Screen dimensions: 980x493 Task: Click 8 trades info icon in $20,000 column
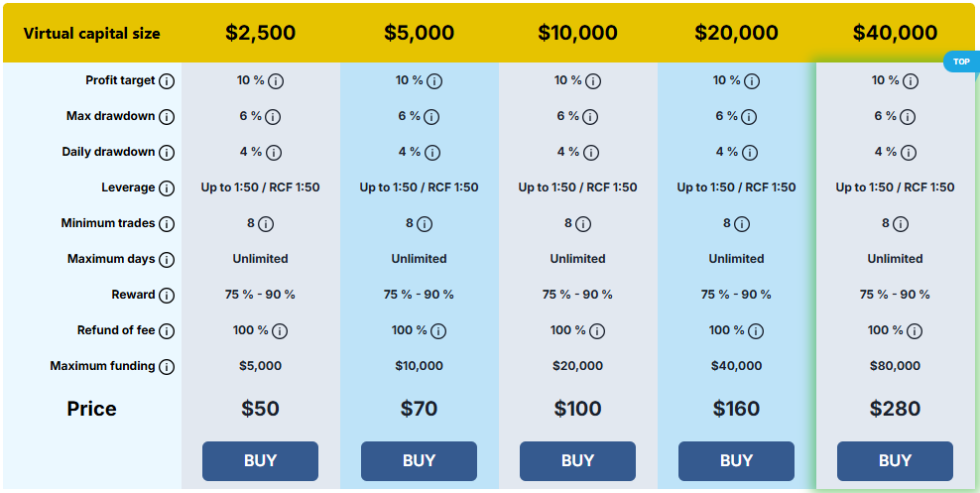(742, 224)
